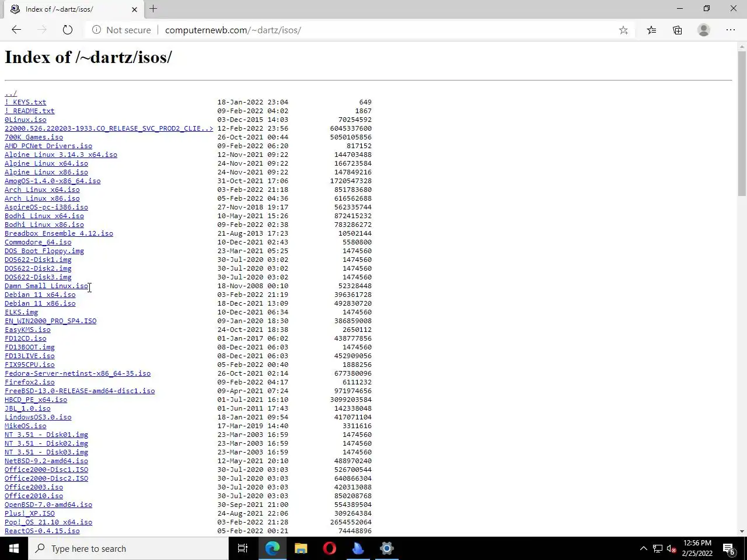Go back to the previous page
The width and height of the screenshot is (747, 560).
(x=16, y=30)
